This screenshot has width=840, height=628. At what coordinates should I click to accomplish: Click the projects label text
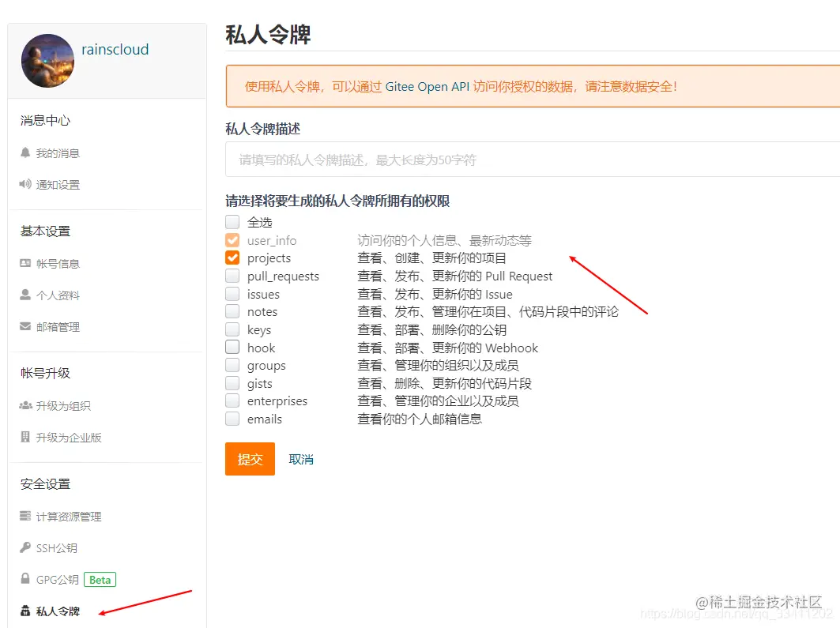(269, 258)
